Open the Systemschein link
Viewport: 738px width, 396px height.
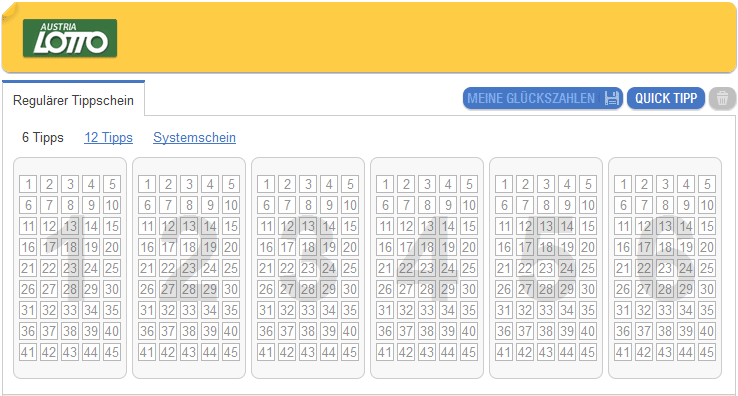coord(194,137)
